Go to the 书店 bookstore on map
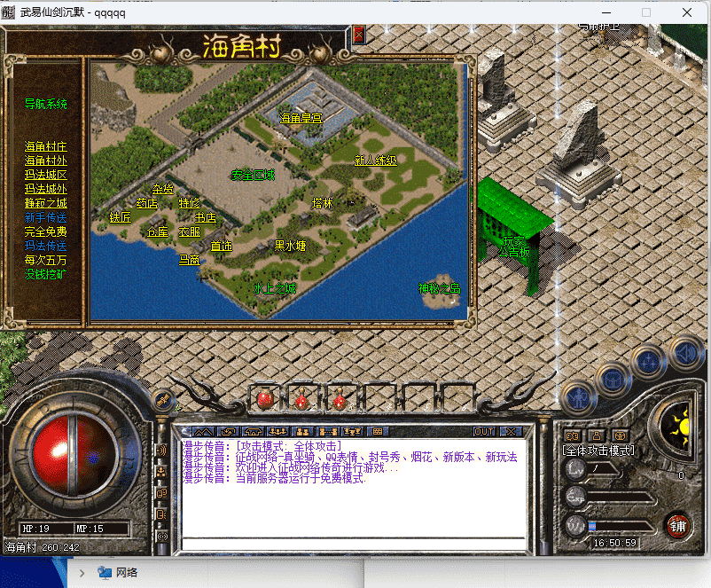 click(x=206, y=217)
